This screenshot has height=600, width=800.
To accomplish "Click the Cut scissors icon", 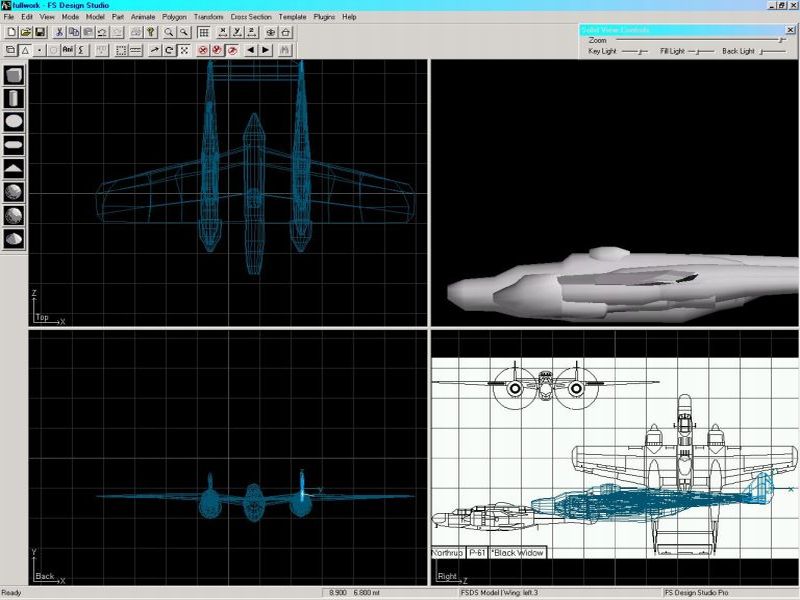I will [x=60, y=32].
